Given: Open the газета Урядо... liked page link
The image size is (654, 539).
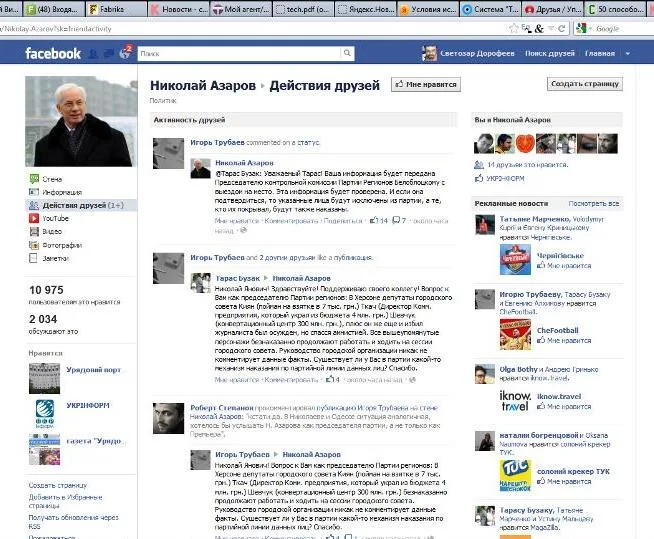Looking at the screenshot, I should (93, 441).
